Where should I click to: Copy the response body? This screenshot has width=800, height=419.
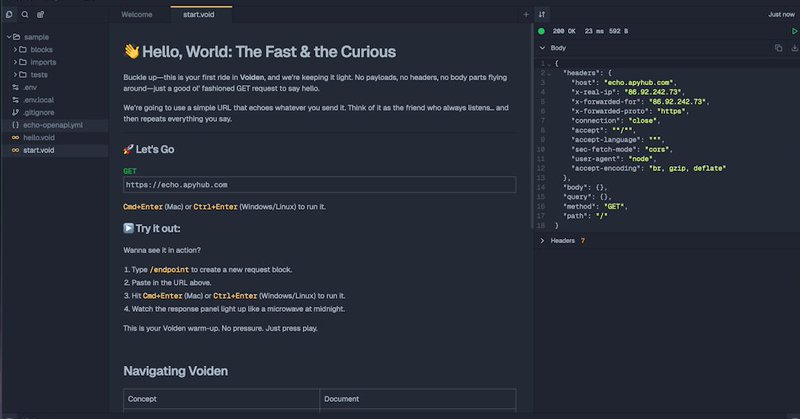coord(779,48)
